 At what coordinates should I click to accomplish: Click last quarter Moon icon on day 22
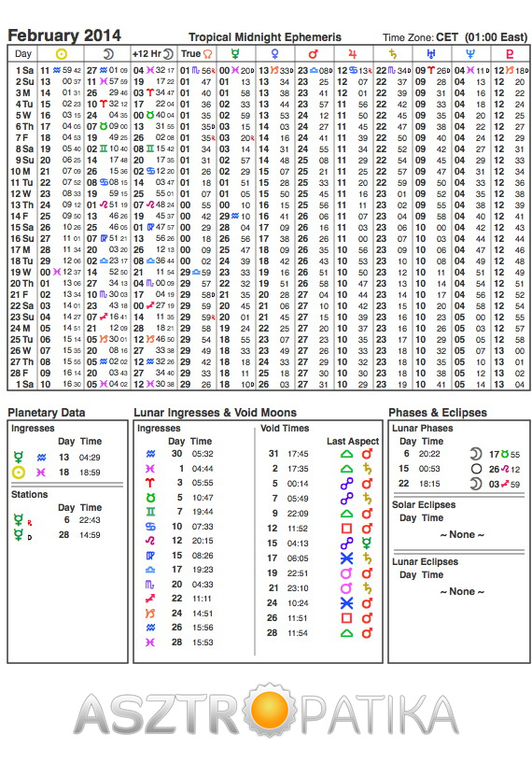pyautogui.click(x=476, y=484)
